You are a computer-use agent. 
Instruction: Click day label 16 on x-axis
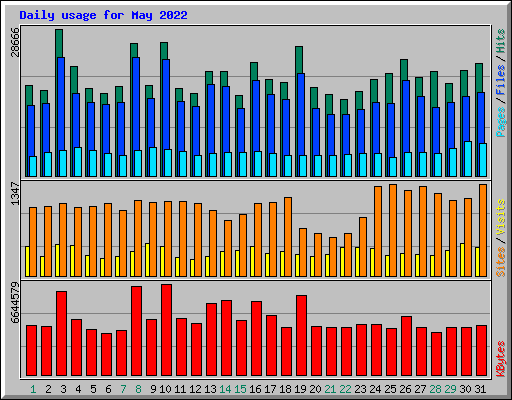[255, 389]
